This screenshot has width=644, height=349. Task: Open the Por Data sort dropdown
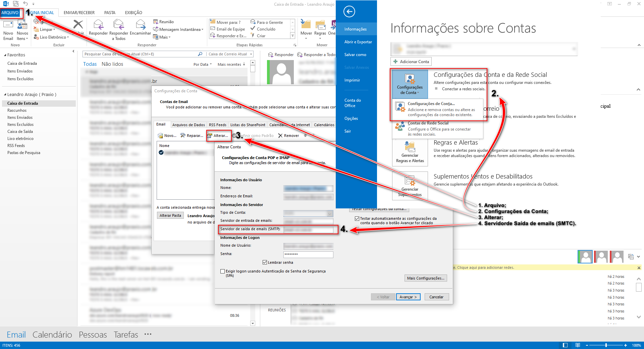[203, 64]
